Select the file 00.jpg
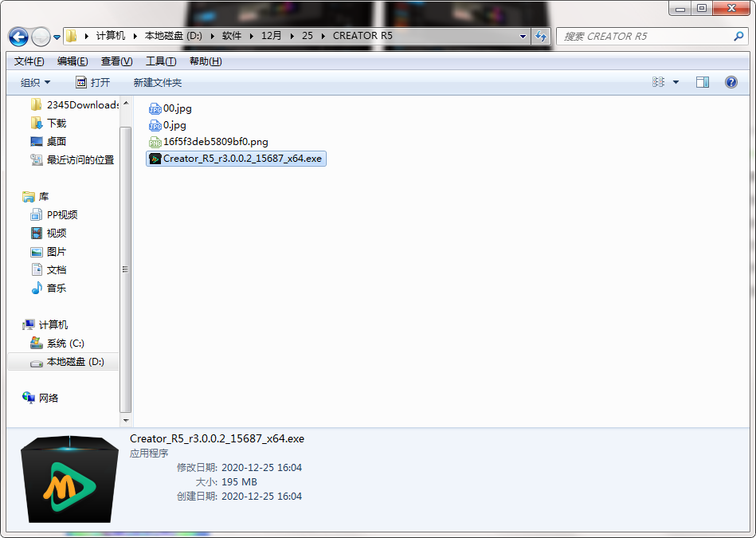This screenshot has width=756, height=538. tap(170, 108)
